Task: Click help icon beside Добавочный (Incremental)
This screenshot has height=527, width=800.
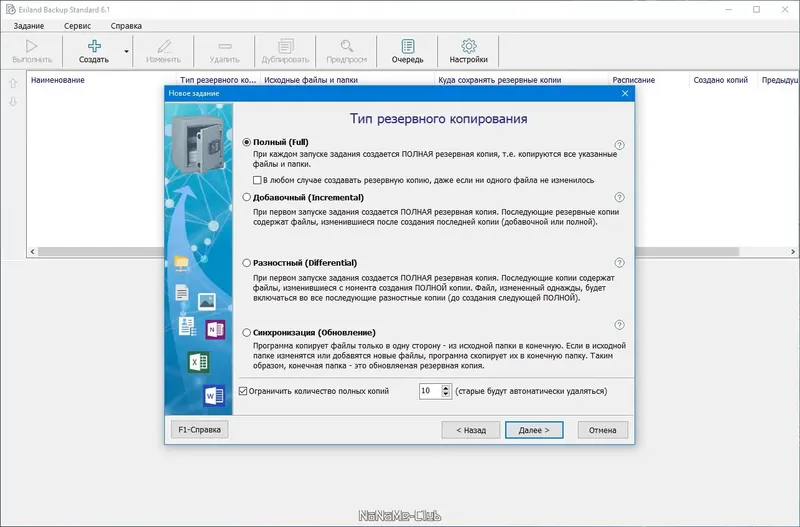Action: click(619, 197)
